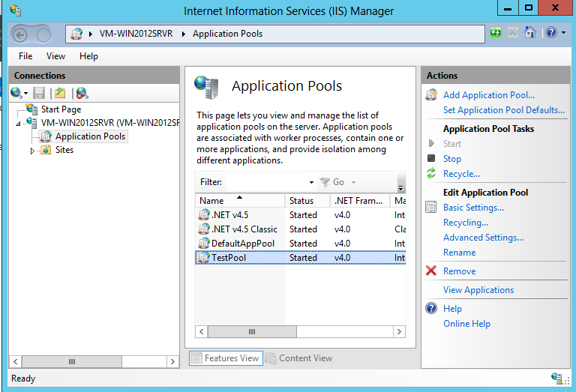This screenshot has height=392, width=576.
Task: Open the Help toolbar dropdown arrow
Action: 563,33
